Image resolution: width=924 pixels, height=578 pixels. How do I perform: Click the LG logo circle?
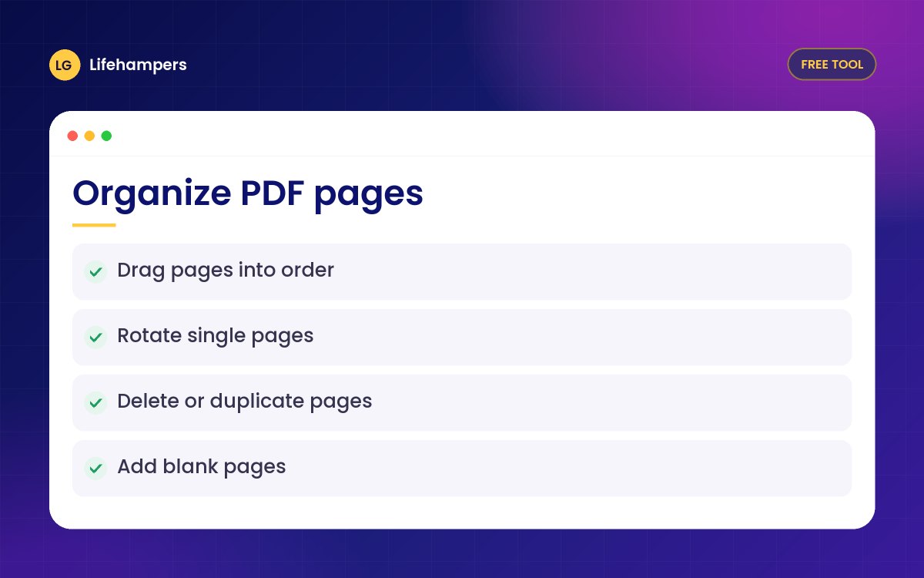(65, 65)
